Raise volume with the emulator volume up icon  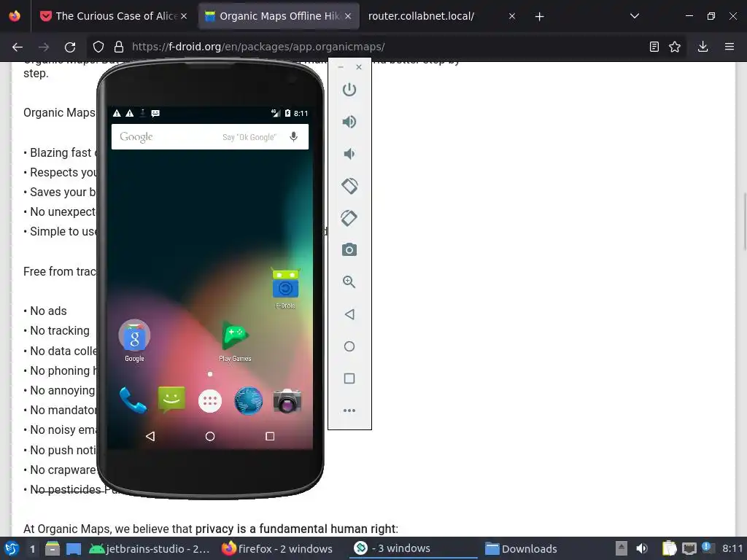[349, 122]
